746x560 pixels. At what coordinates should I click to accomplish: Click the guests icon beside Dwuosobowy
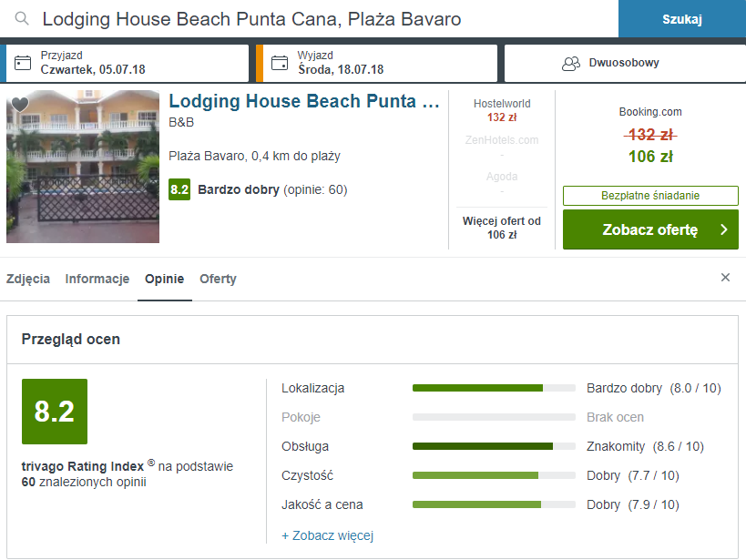click(571, 63)
